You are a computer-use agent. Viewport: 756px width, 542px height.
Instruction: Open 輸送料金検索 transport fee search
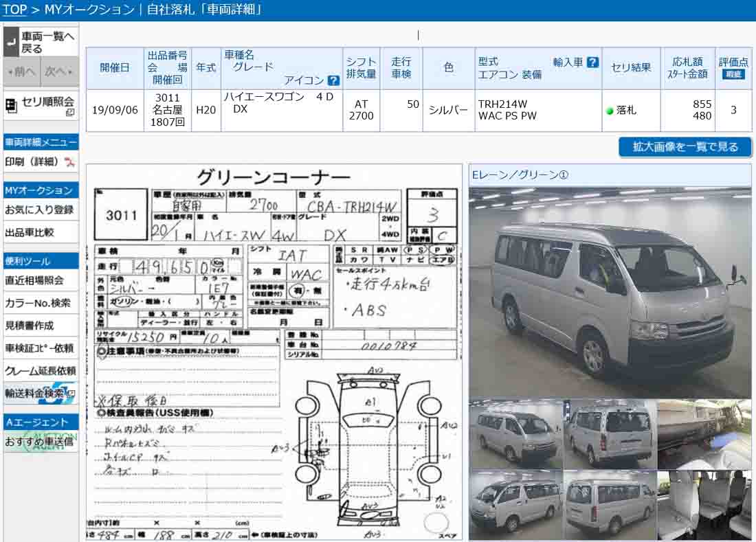pos(41,393)
